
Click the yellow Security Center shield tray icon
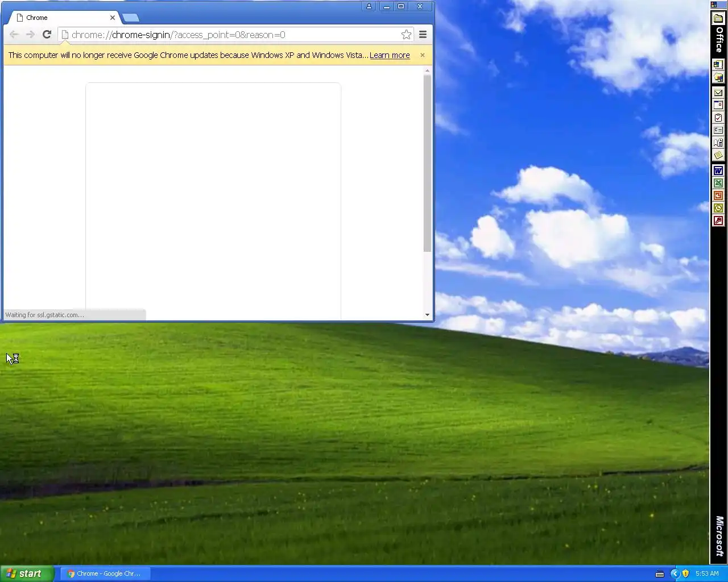coord(685,573)
